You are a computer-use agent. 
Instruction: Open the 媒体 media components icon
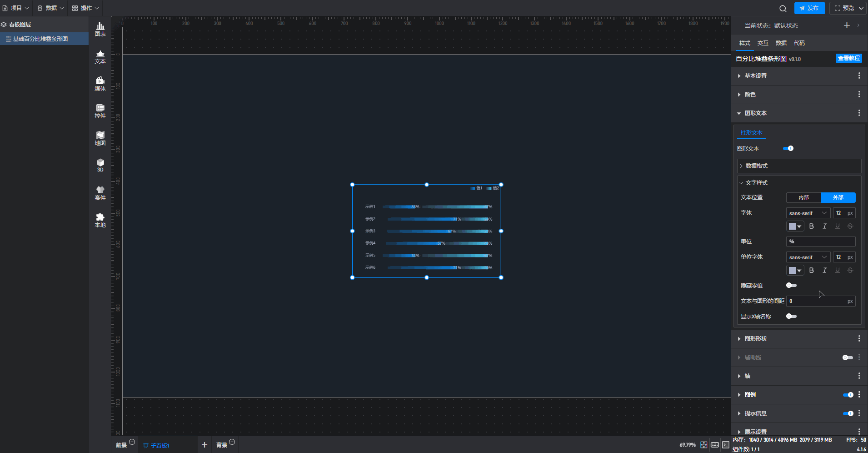100,84
